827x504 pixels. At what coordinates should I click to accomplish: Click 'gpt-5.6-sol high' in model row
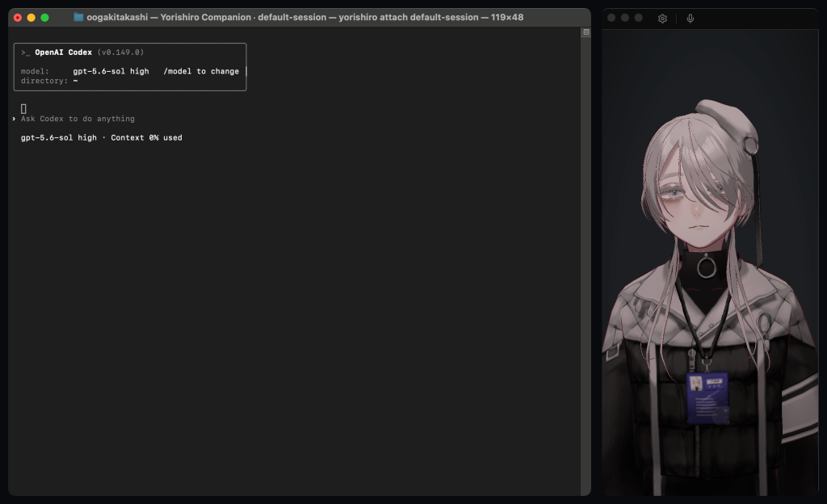[x=111, y=71]
